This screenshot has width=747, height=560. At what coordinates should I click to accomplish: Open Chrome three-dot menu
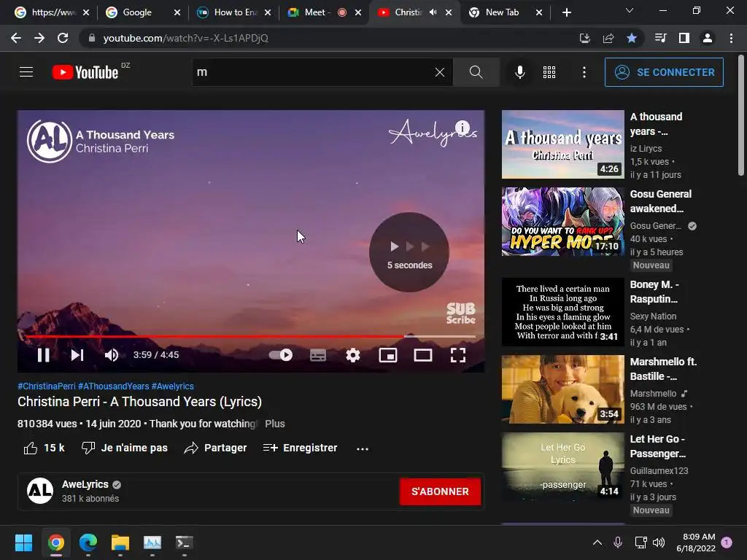(731, 38)
